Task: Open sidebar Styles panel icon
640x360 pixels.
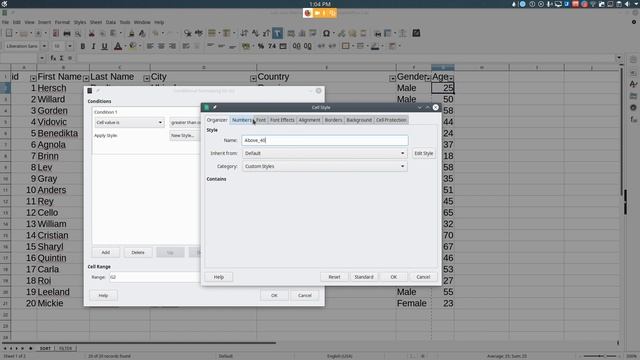Action: click(633, 84)
